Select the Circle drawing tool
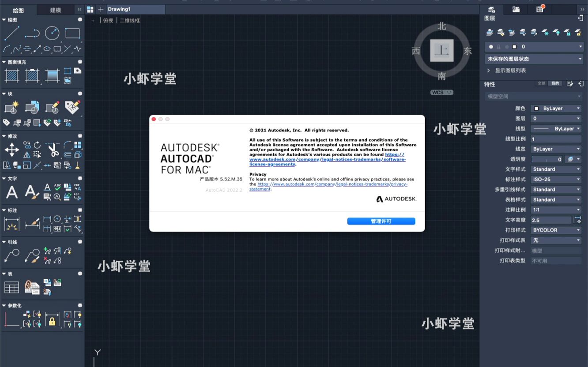The height and width of the screenshot is (367, 588). pos(52,33)
